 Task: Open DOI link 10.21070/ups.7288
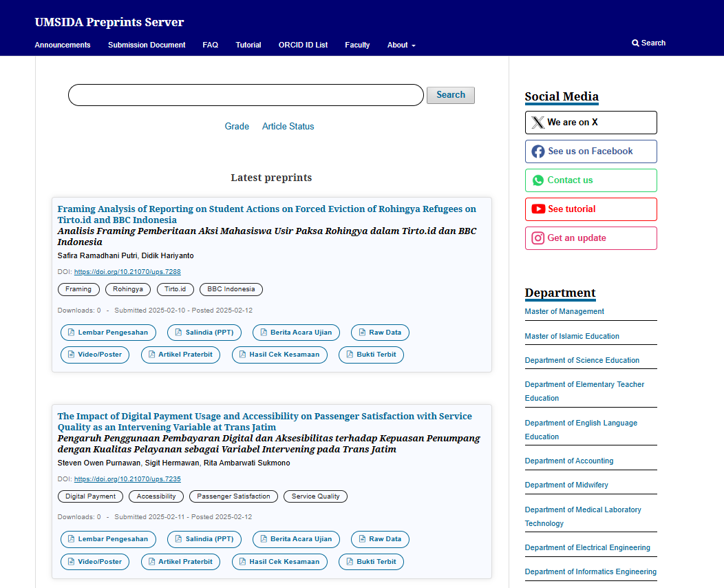tap(127, 272)
